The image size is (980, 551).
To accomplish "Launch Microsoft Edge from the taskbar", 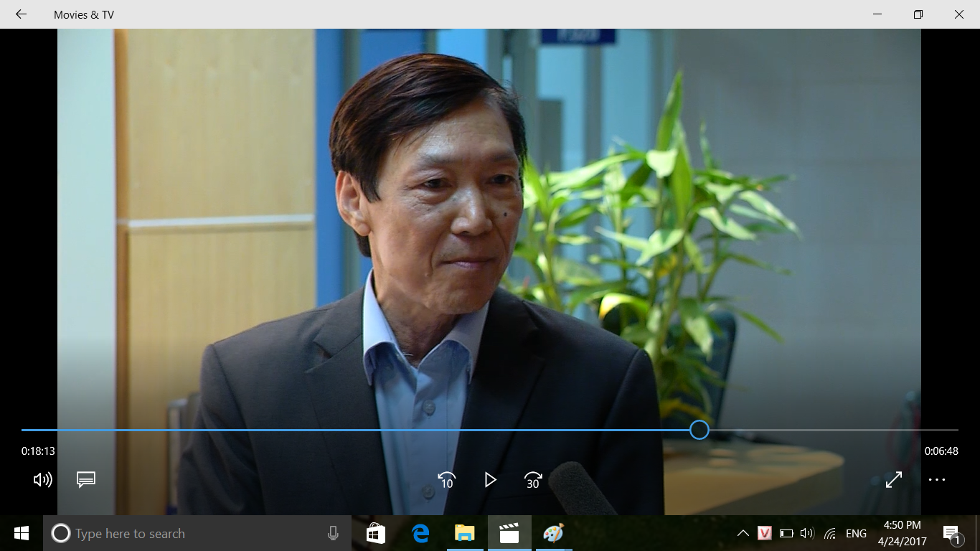I will pos(420,533).
